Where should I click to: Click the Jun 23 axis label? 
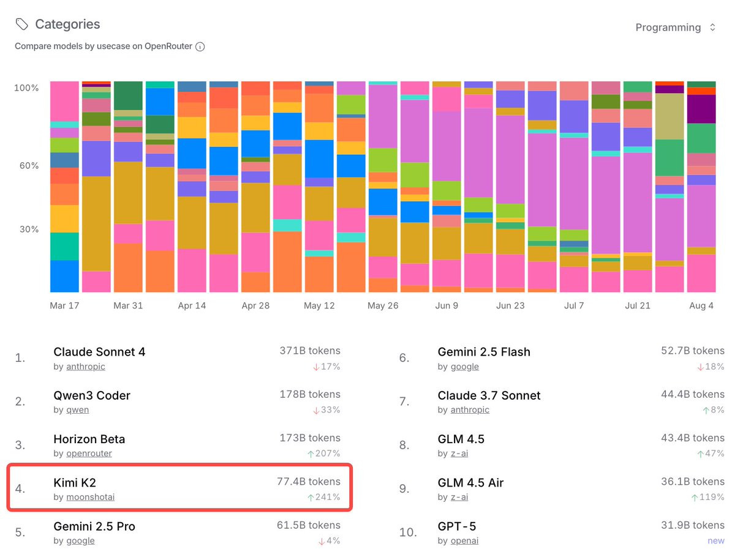510,306
